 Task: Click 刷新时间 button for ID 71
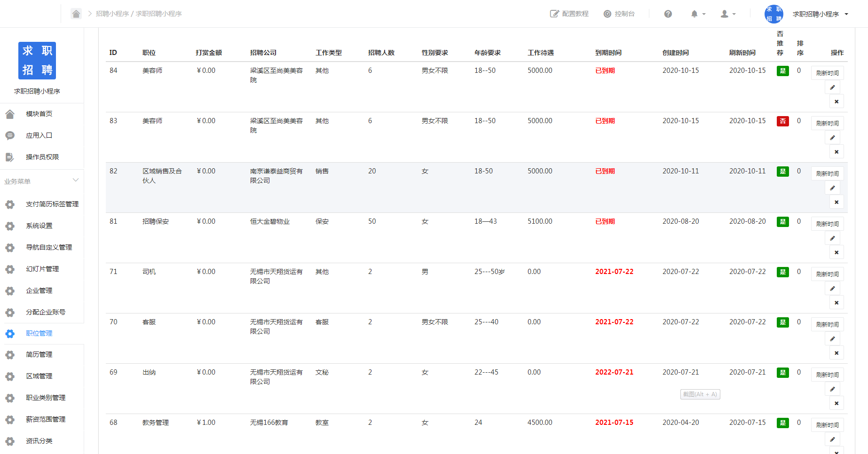[827, 274]
